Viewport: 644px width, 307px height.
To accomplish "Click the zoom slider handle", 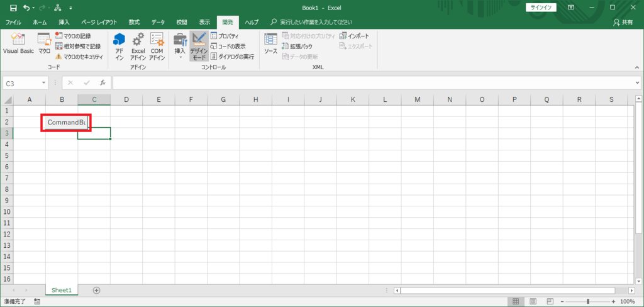I will 589,302.
